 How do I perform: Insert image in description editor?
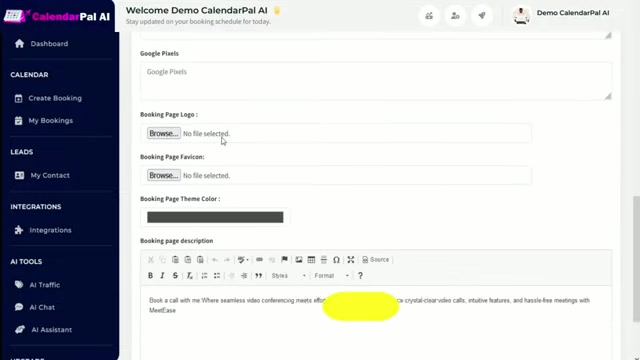coord(299,260)
